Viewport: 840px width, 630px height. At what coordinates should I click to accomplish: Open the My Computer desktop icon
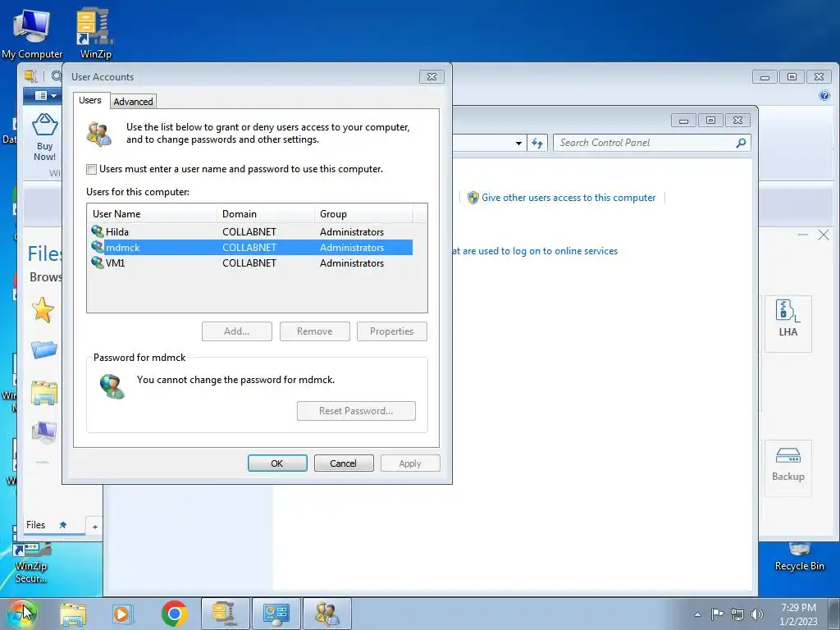(x=32, y=33)
